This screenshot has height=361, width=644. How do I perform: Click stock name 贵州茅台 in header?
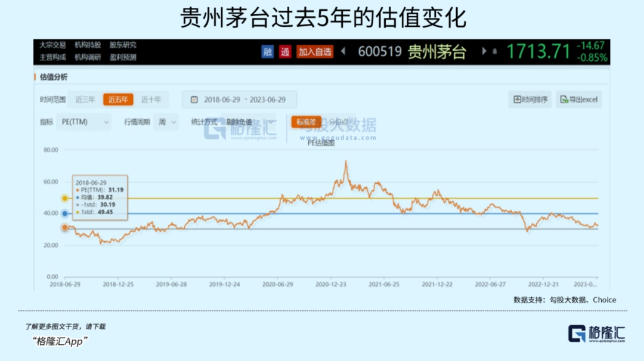coord(437,52)
